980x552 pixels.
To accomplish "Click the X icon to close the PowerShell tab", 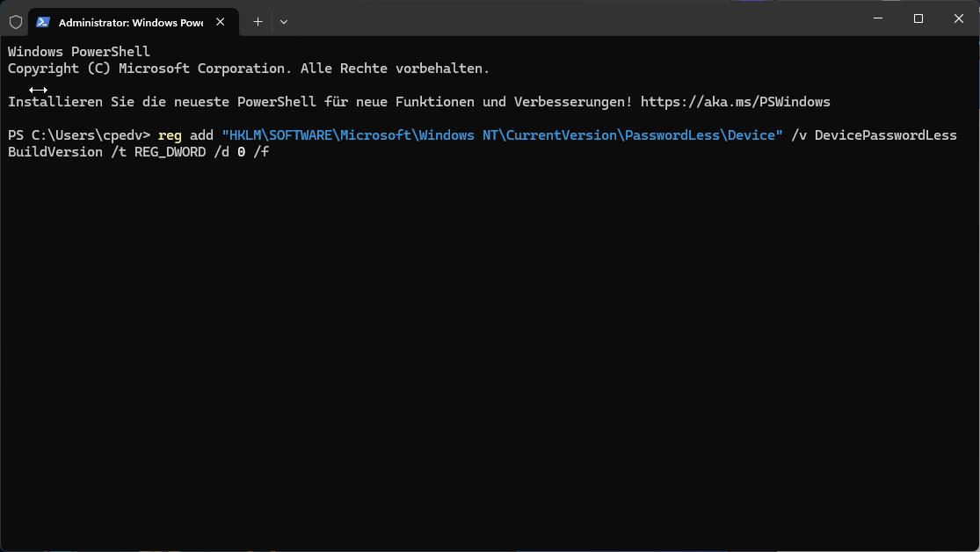I will point(220,22).
